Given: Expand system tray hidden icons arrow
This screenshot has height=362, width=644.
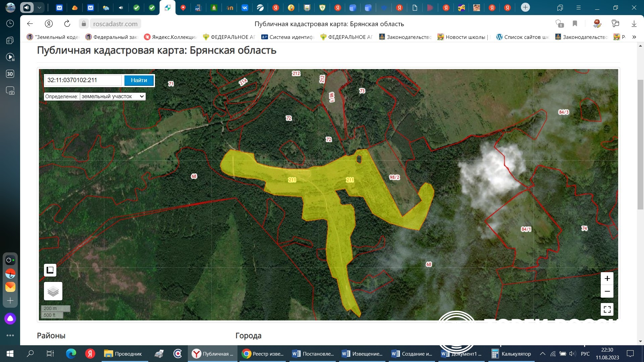Looking at the screenshot, I should coord(542,354).
